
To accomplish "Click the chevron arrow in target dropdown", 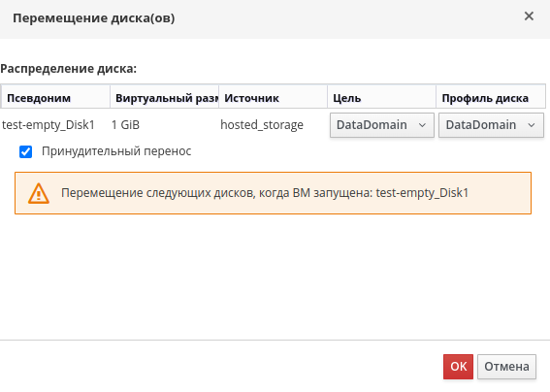I will tap(422, 125).
